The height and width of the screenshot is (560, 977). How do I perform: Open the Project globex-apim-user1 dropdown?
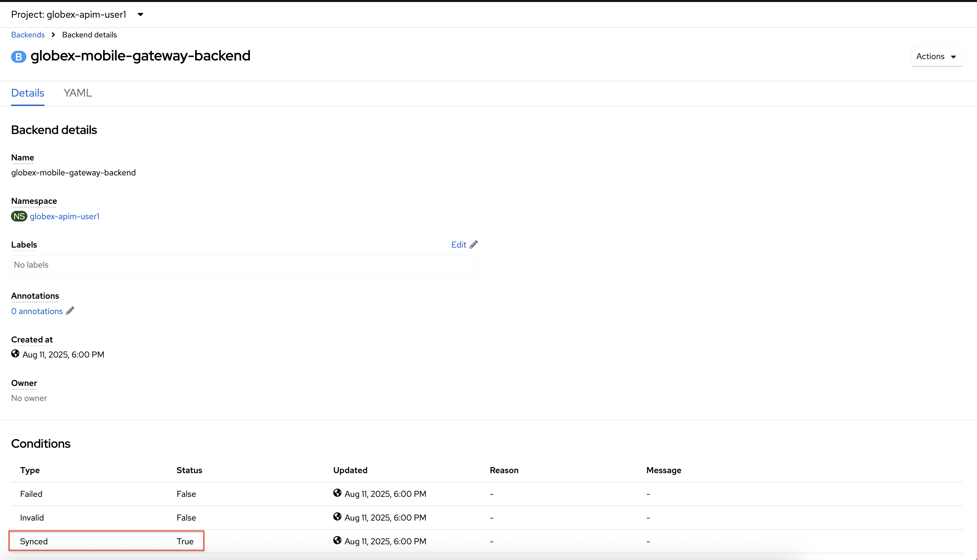point(77,14)
